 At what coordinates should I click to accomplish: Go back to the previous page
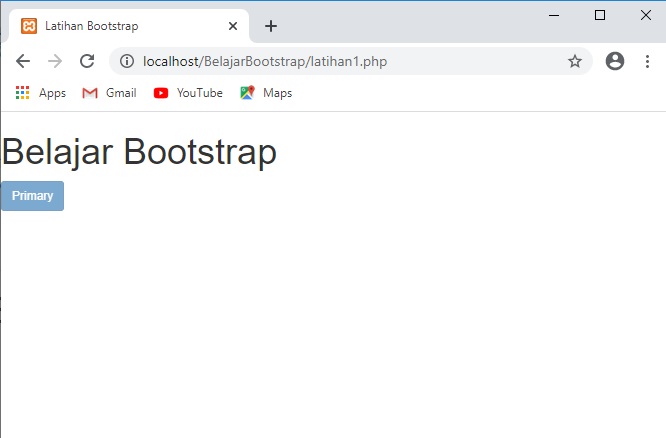pos(23,62)
